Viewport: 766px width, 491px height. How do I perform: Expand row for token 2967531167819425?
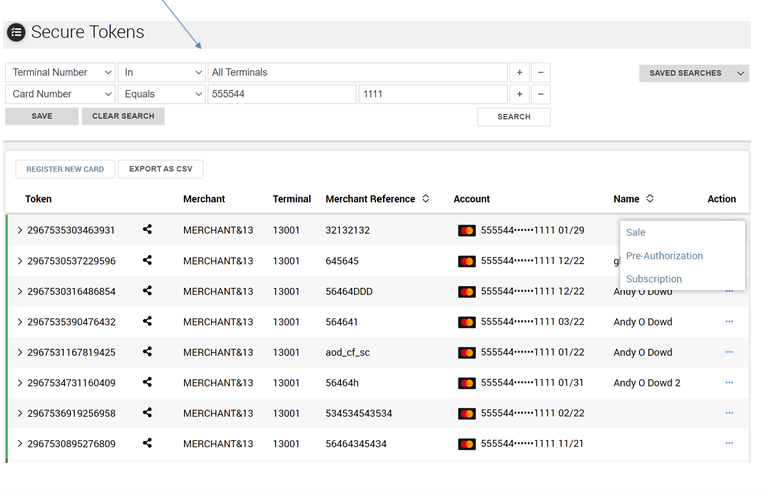click(19, 352)
